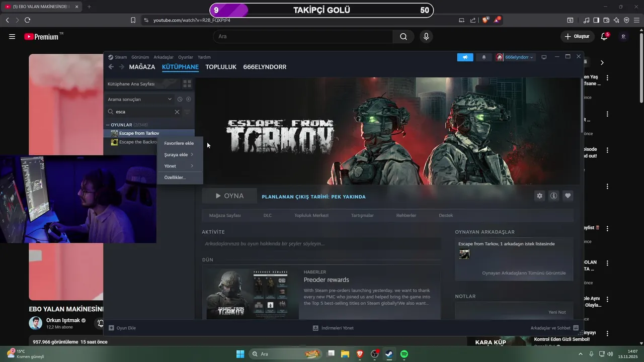Image resolution: width=644 pixels, height=362 pixels.
Task: Show game info icon for Tarkov
Action: (554, 196)
